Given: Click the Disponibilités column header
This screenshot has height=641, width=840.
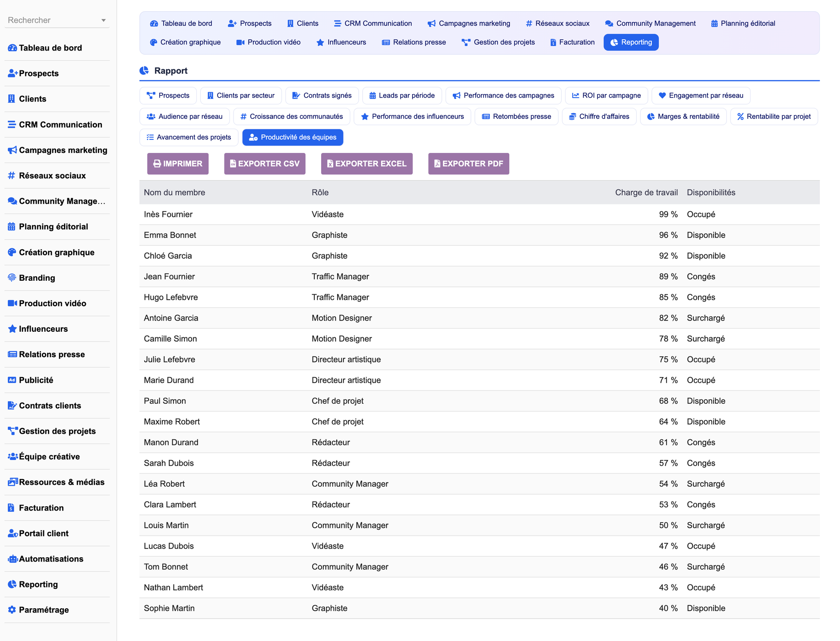Looking at the screenshot, I should coord(711,193).
